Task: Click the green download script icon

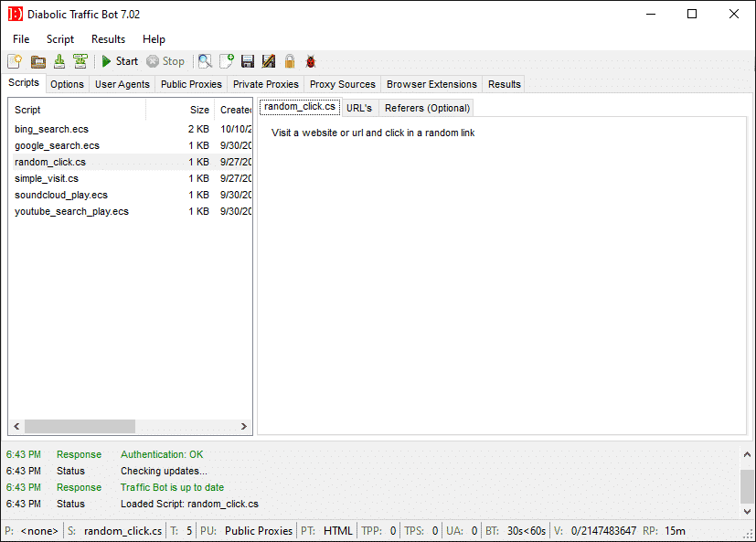Action: point(59,60)
